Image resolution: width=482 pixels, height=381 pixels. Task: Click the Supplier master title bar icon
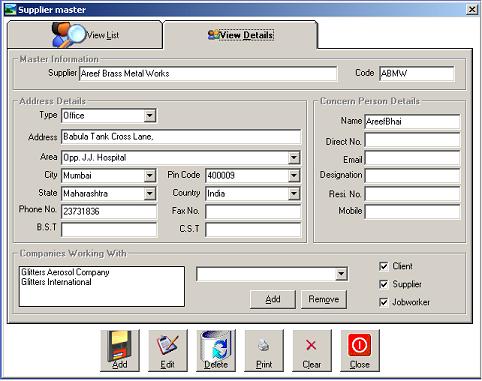point(10,10)
